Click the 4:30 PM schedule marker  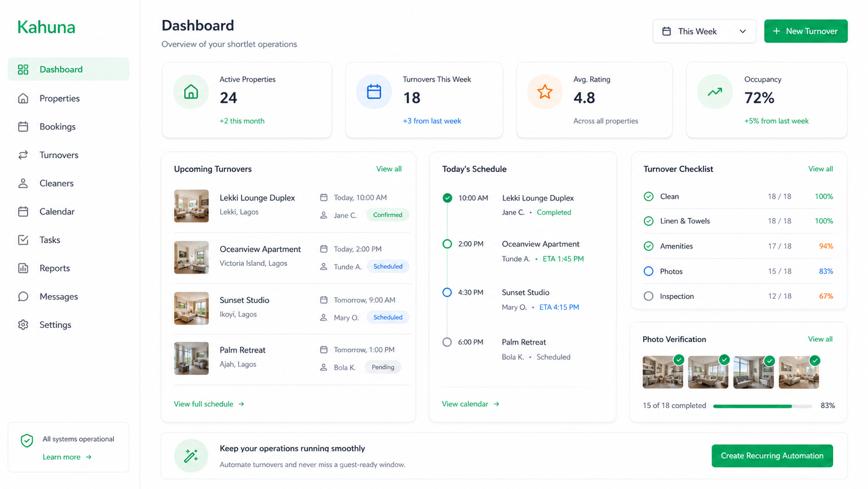[x=447, y=292]
